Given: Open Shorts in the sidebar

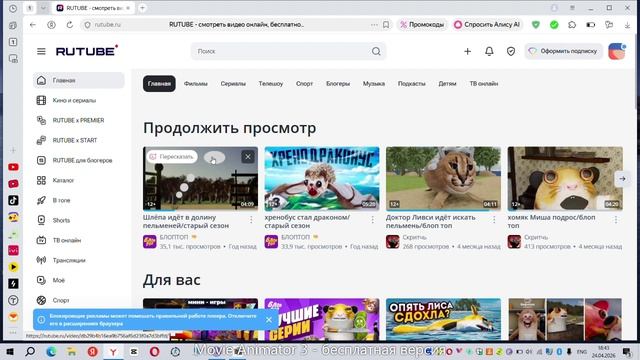Looking at the screenshot, I should pos(78,220).
